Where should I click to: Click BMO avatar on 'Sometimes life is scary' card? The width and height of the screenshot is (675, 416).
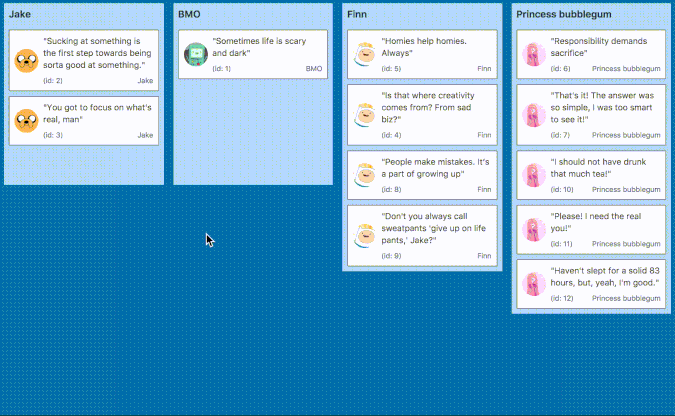click(x=196, y=54)
